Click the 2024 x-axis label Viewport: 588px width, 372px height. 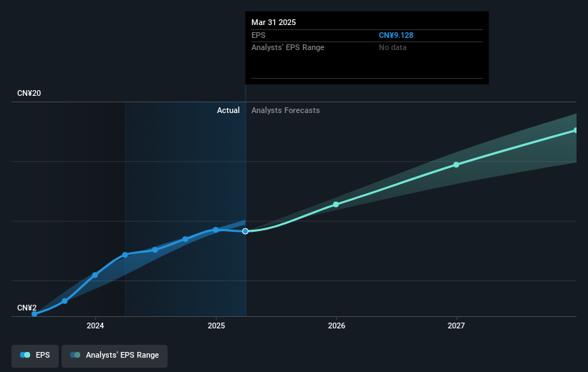95,326
